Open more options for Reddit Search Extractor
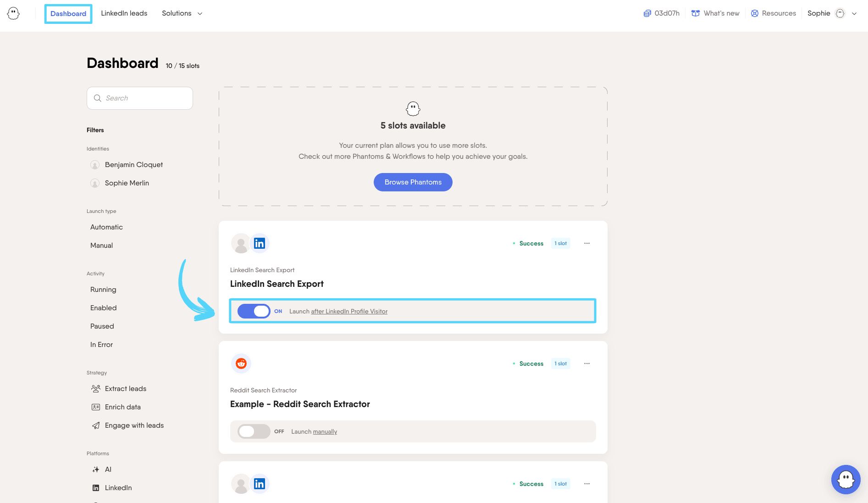This screenshot has width=868, height=503. [x=587, y=363]
